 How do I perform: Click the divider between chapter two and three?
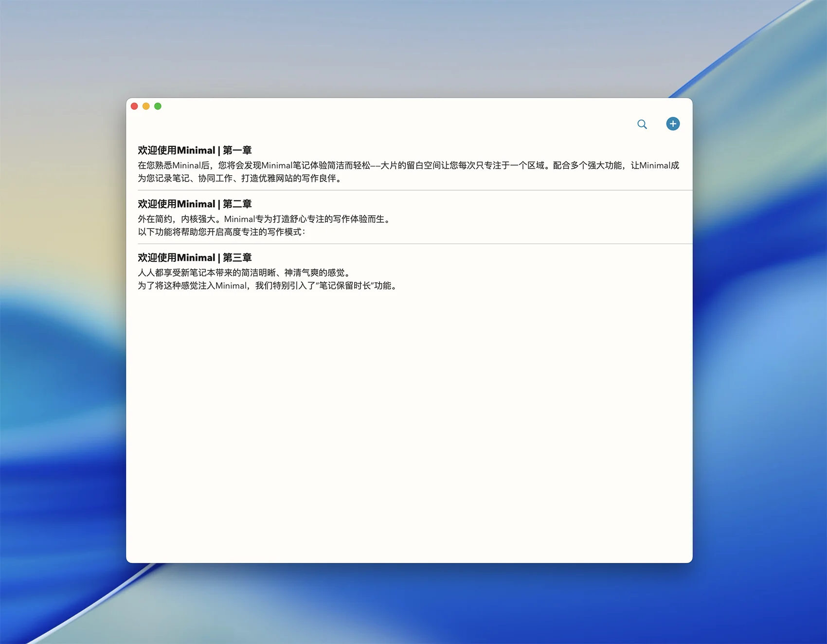tap(409, 244)
